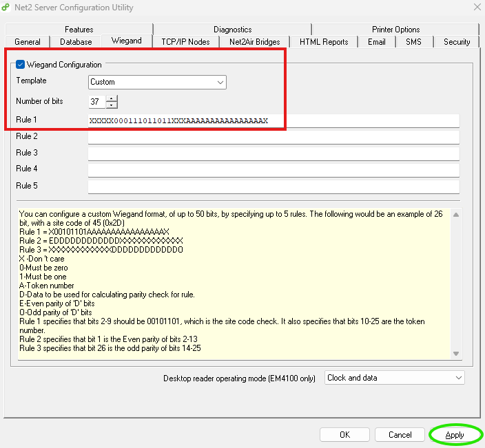This screenshot has width=485, height=448.
Task: Click the 'X -Don 't care' help line
Action: coord(42,259)
